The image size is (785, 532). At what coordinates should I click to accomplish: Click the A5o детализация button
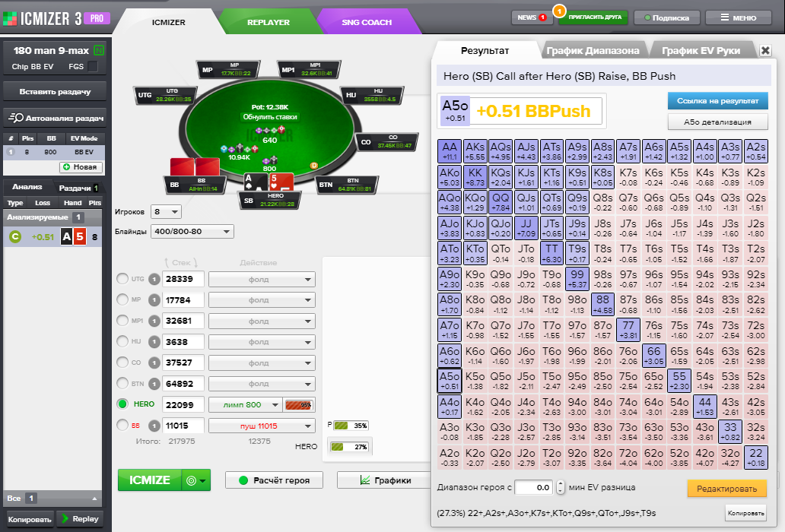pyautogui.click(x=717, y=122)
